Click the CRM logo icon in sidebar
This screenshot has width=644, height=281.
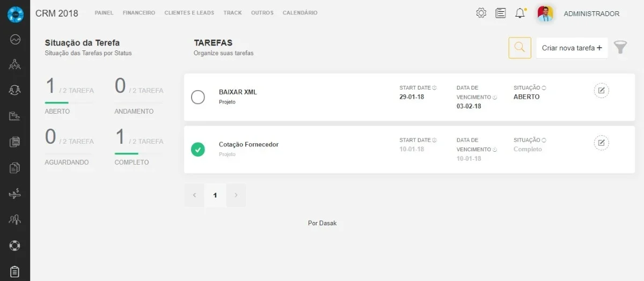coord(15,14)
